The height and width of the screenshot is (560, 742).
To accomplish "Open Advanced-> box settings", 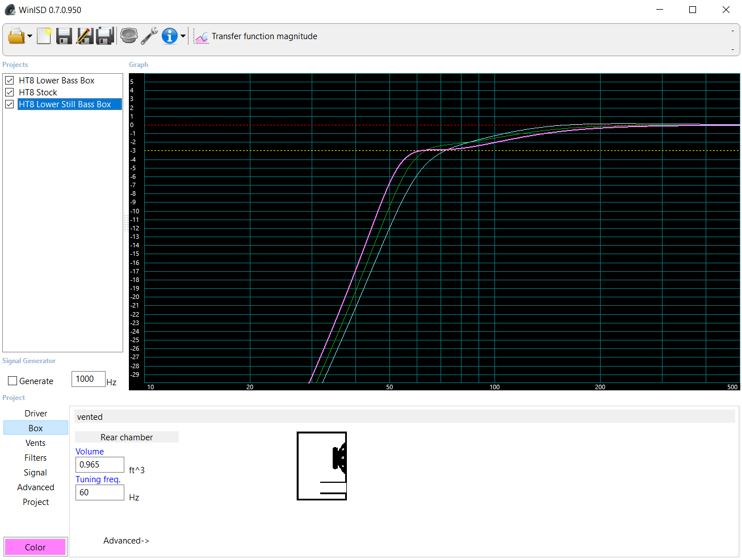I will click(x=126, y=541).
